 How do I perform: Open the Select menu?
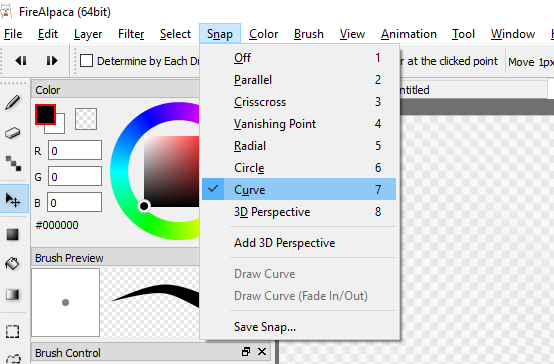coord(175,34)
